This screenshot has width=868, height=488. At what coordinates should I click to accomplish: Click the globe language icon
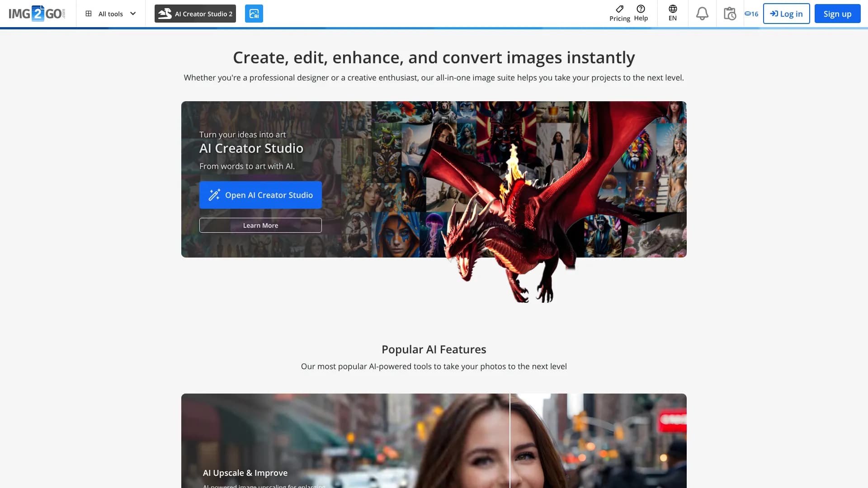tap(672, 8)
